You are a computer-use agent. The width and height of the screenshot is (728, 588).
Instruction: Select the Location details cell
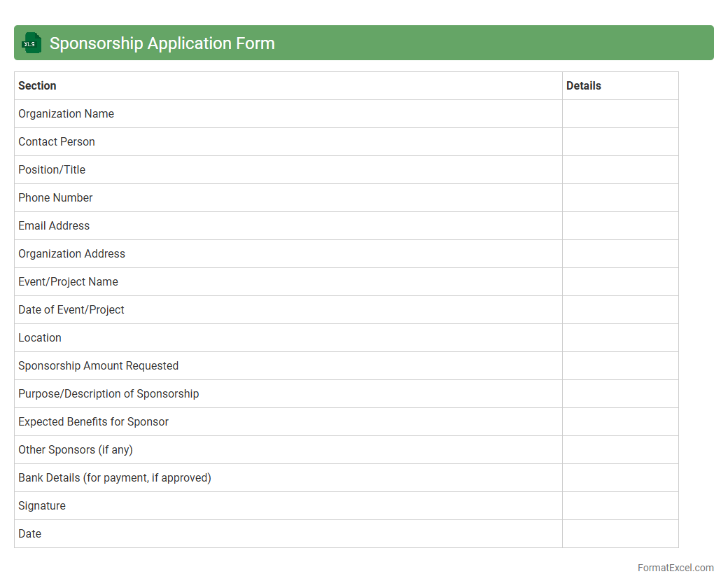pyautogui.click(x=619, y=337)
